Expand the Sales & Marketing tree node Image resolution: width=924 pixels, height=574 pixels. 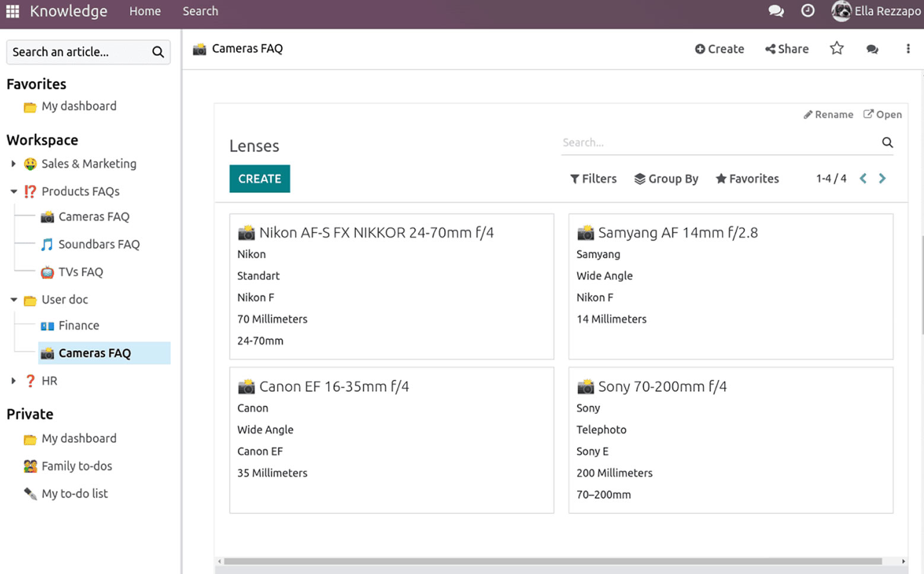pyautogui.click(x=13, y=164)
